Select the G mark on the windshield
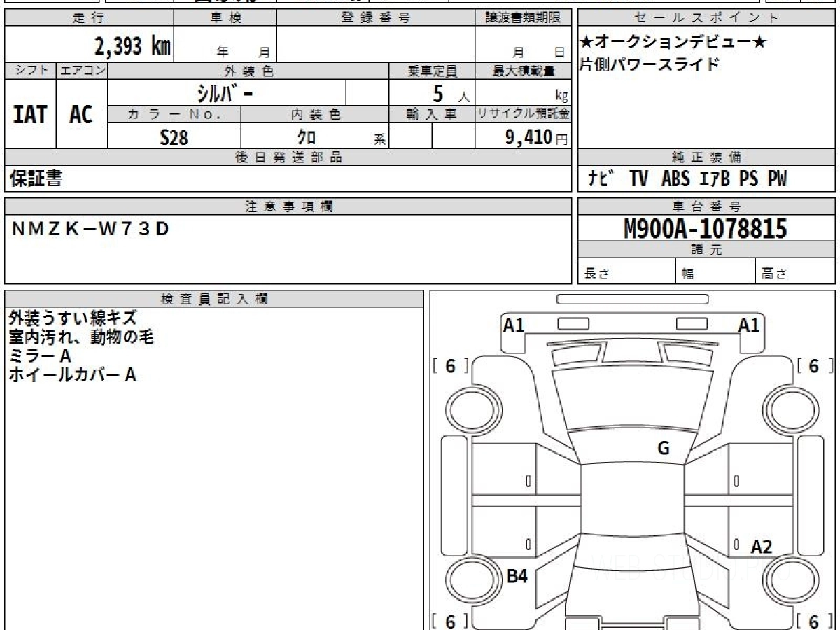 coord(664,449)
